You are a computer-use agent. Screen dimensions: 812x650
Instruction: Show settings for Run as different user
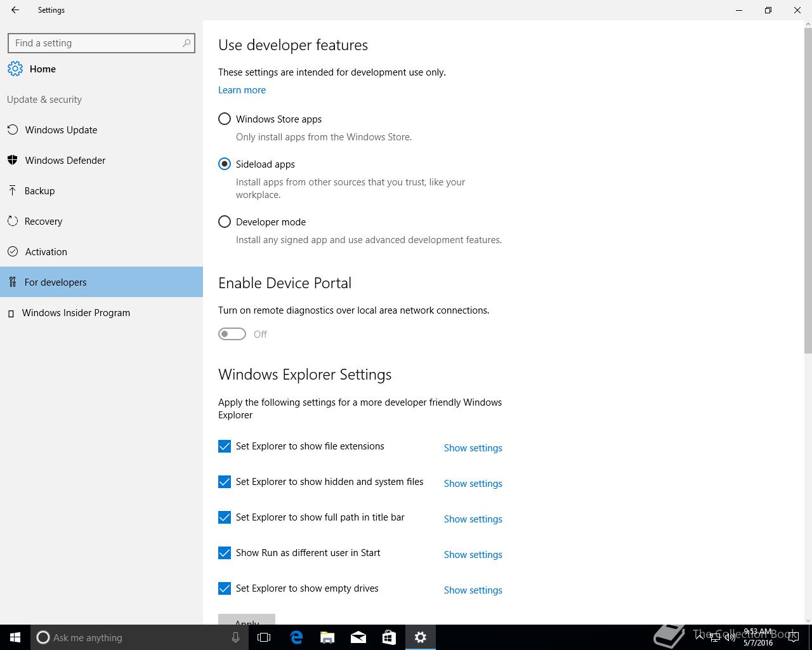coord(473,555)
